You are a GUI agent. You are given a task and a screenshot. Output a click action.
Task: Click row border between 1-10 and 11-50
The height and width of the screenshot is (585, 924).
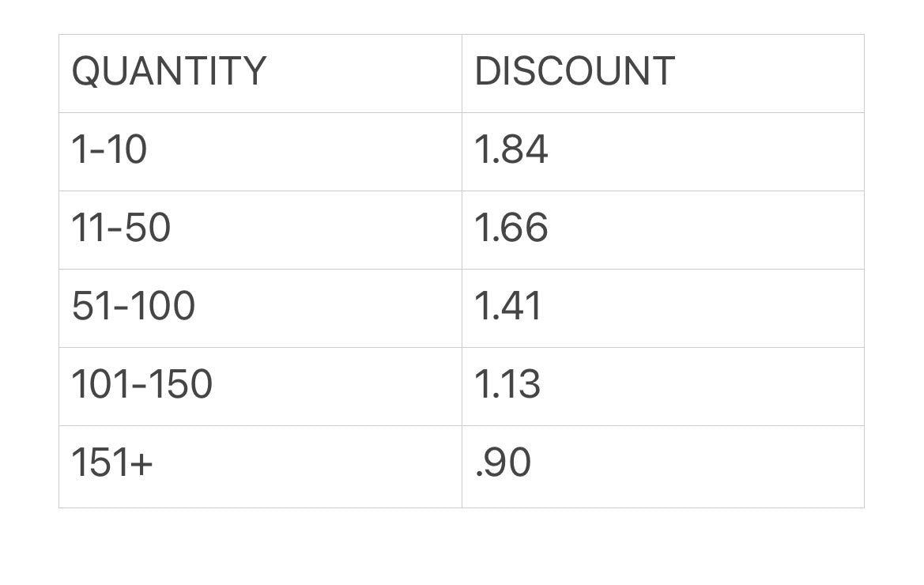tap(260, 191)
